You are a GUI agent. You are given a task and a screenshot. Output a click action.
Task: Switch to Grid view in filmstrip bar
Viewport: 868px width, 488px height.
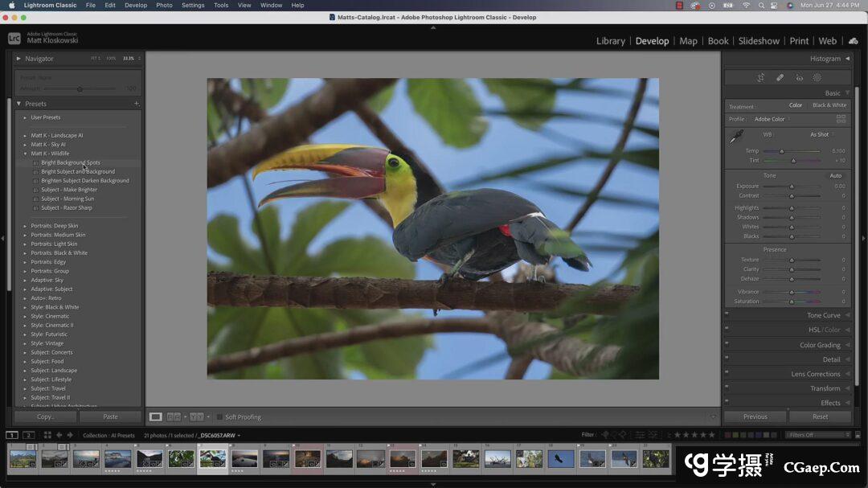tap(47, 435)
